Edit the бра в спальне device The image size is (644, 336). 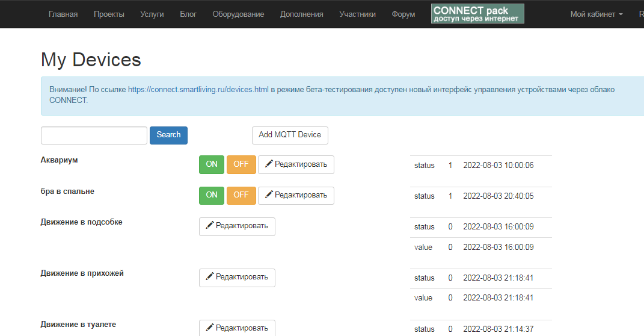pos(296,195)
